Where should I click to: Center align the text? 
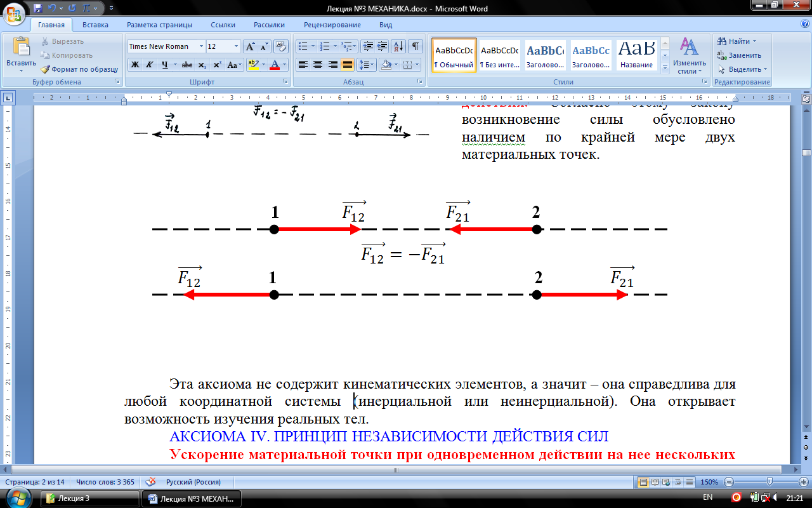pos(318,65)
